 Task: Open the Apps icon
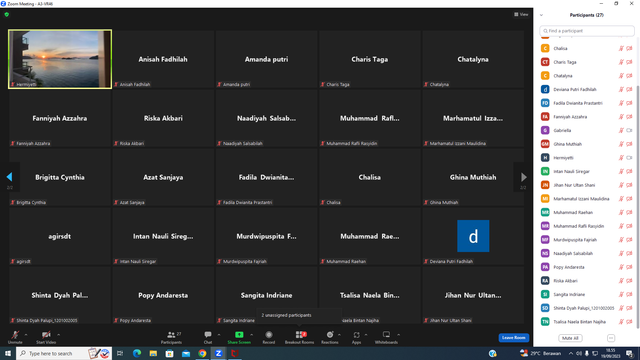point(356,335)
